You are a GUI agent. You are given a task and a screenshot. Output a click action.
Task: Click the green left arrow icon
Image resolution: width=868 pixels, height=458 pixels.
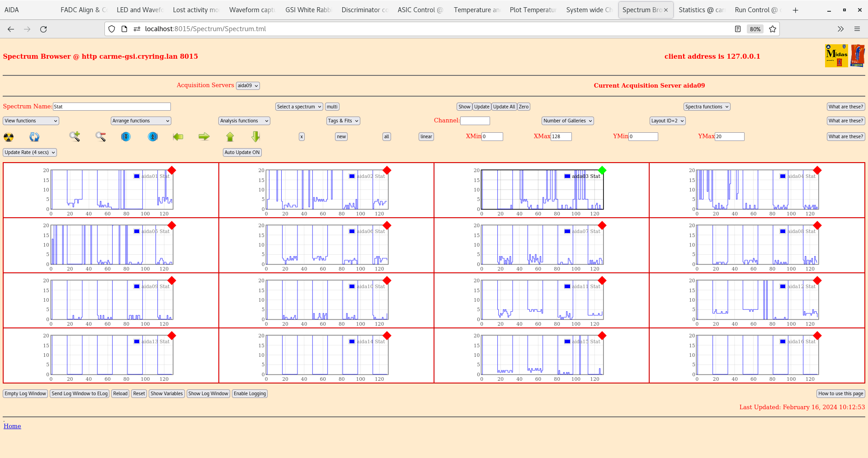[x=178, y=136]
